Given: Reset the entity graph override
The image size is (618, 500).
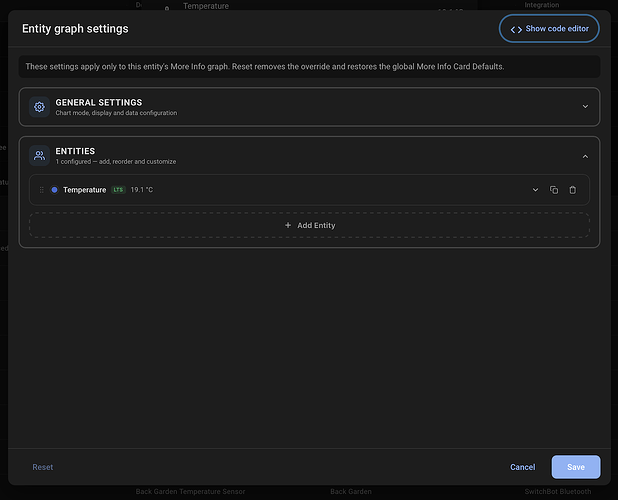Looking at the screenshot, I should pos(43,467).
